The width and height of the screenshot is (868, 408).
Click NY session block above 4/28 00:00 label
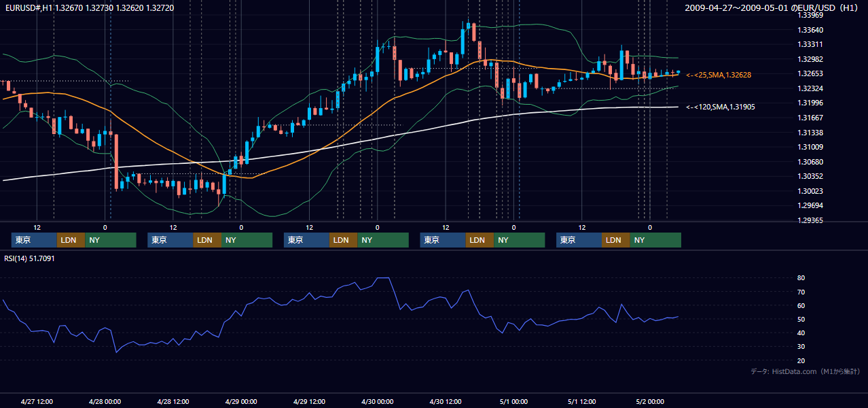(x=111, y=240)
